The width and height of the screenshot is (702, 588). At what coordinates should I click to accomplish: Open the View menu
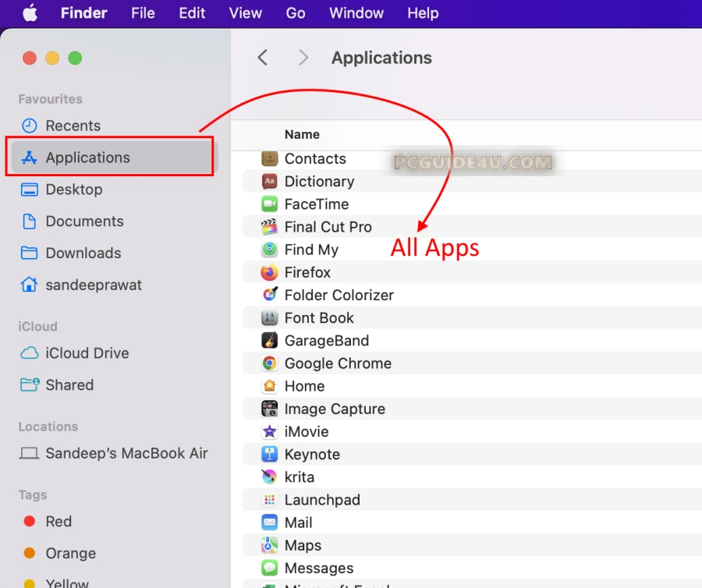(x=246, y=13)
